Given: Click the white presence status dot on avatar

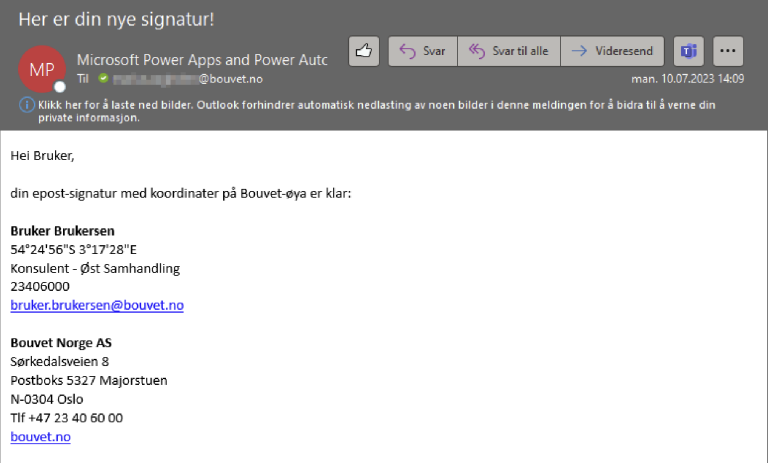Looking at the screenshot, I should point(60,87).
